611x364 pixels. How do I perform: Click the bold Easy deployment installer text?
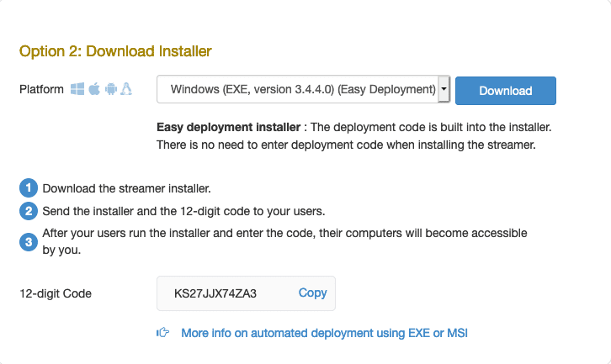pos(228,127)
